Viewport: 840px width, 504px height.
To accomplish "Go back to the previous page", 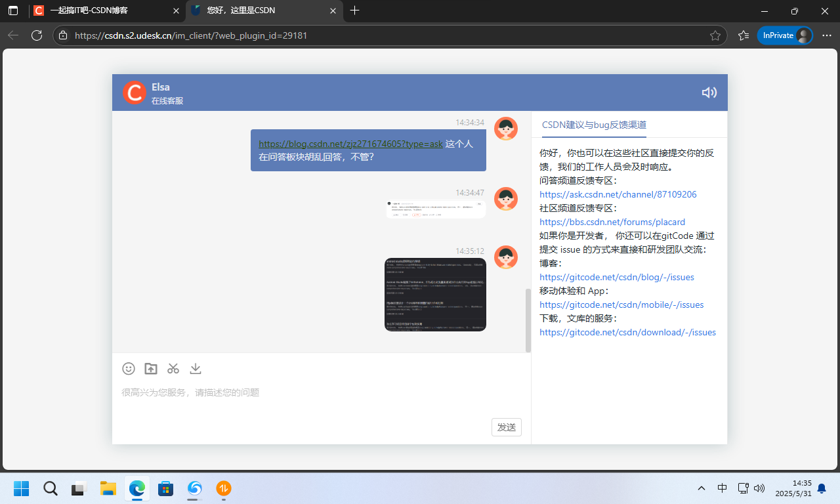I will click(13, 35).
